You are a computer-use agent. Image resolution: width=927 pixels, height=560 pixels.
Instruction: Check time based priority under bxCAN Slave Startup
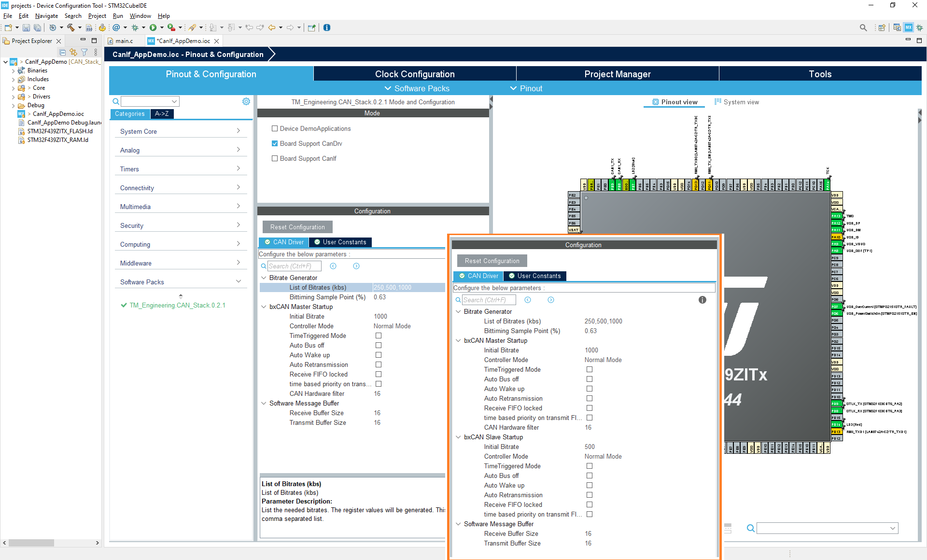pos(590,514)
